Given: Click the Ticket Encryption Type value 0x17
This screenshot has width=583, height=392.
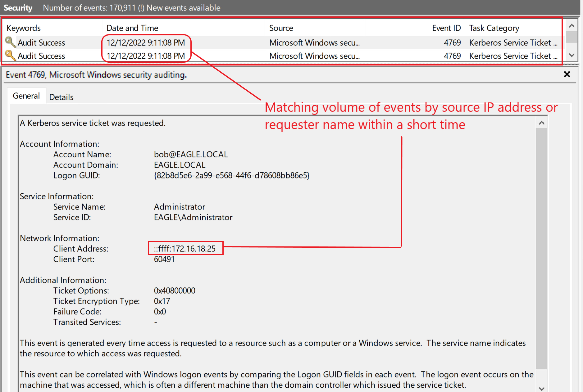Looking at the screenshot, I should (x=162, y=301).
